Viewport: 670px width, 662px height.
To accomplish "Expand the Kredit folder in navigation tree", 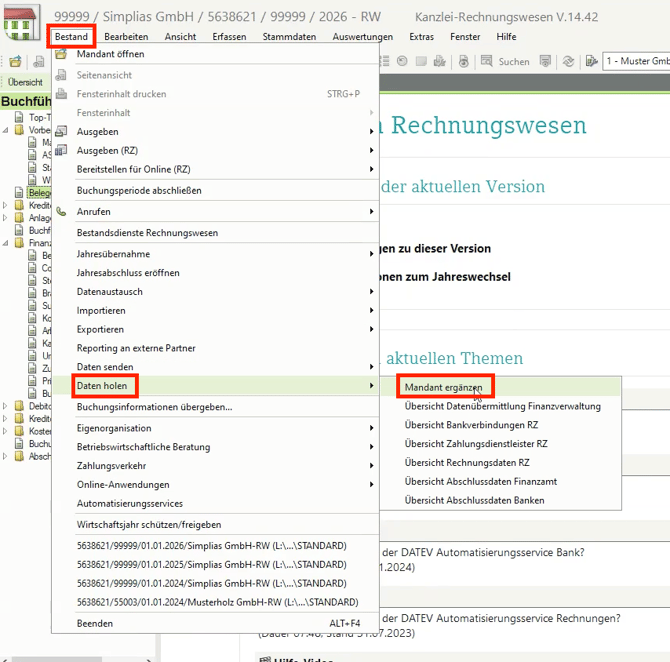I will [x=6, y=205].
